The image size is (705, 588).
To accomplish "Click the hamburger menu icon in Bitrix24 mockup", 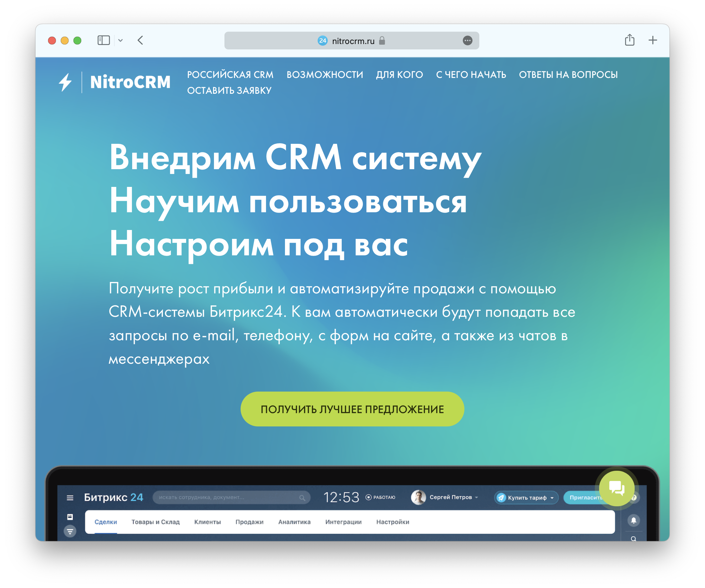I will point(70,498).
